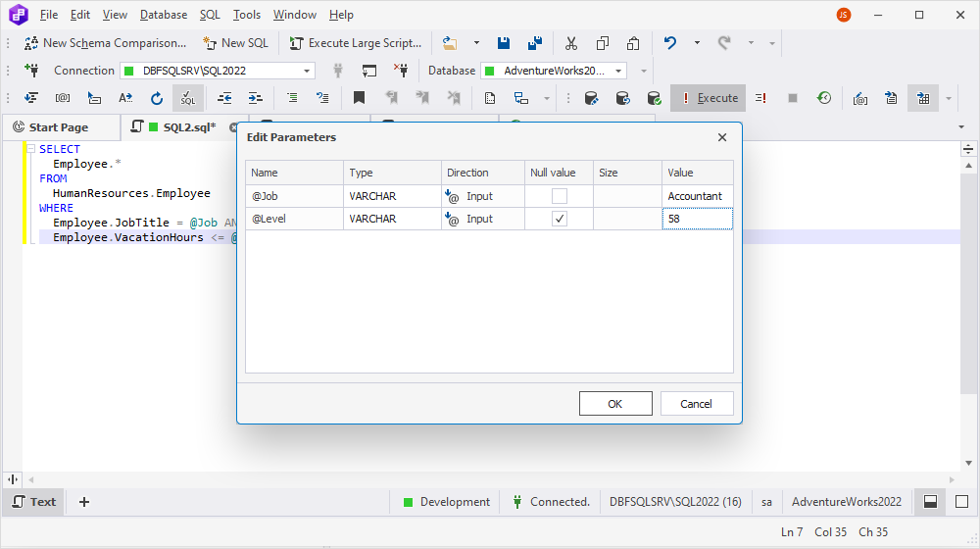Add a new view with plus icon
This screenshot has width=980, height=549.
(84, 502)
